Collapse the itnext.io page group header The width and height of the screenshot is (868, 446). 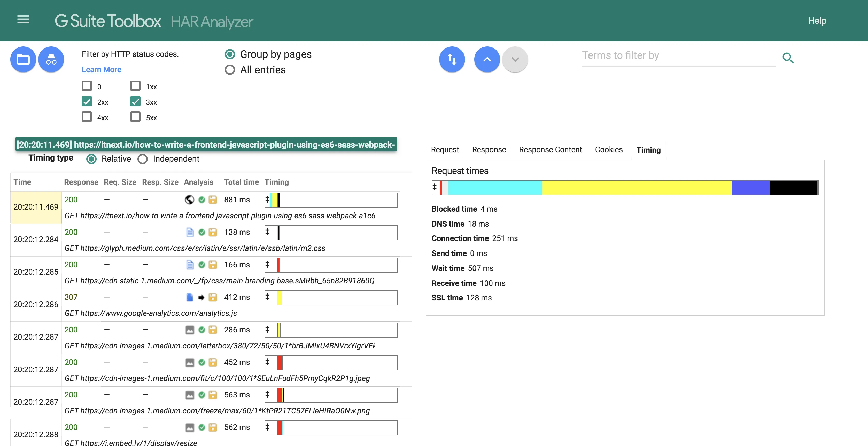click(x=206, y=144)
